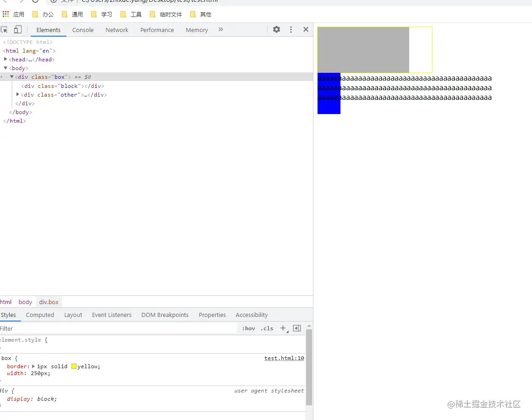Select the closing html tag line
Viewport: 532px width, 420px height.
pos(15,121)
